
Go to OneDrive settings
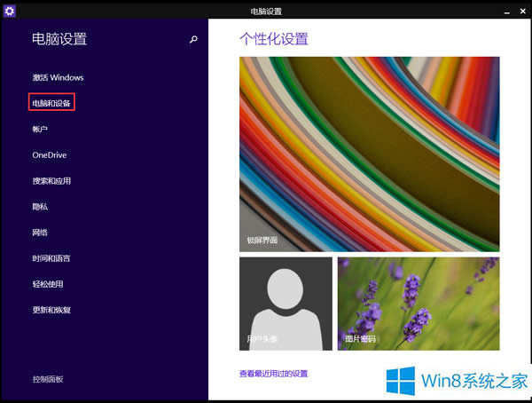[50, 154]
